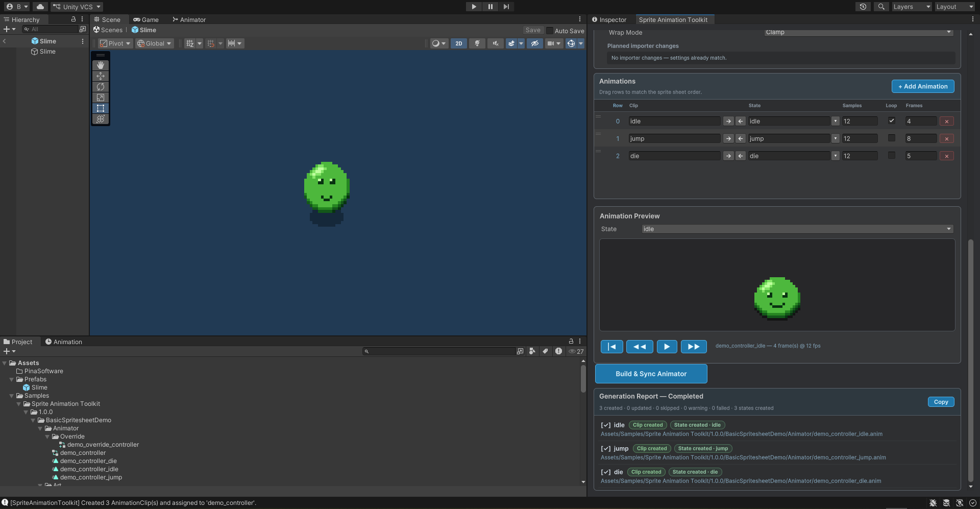Image resolution: width=980 pixels, height=509 pixels.
Task: Open the Animation Preview State dropdown
Action: coord(797,229)
